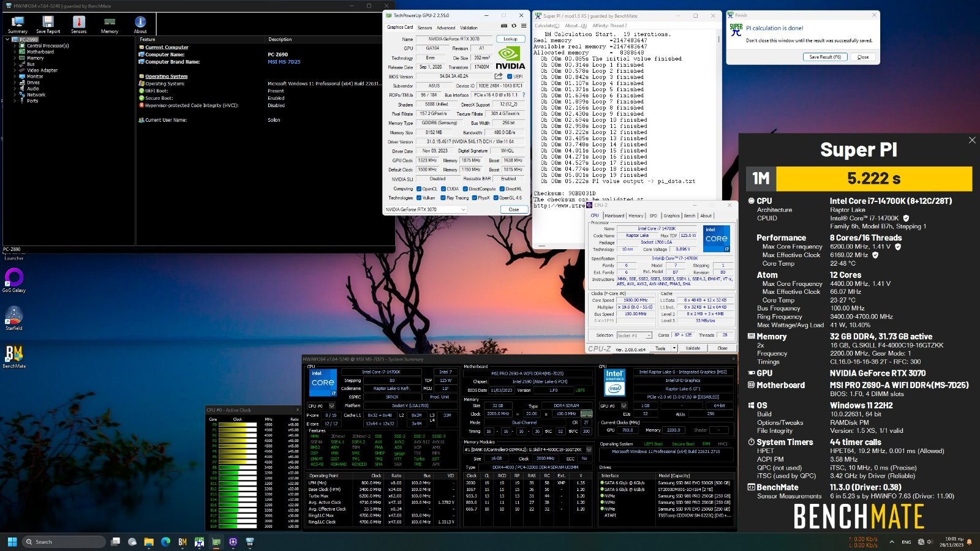Expand Central Processor(s) tree node
The height and width of the screenshot is (551, 980).
pos(15,45)
